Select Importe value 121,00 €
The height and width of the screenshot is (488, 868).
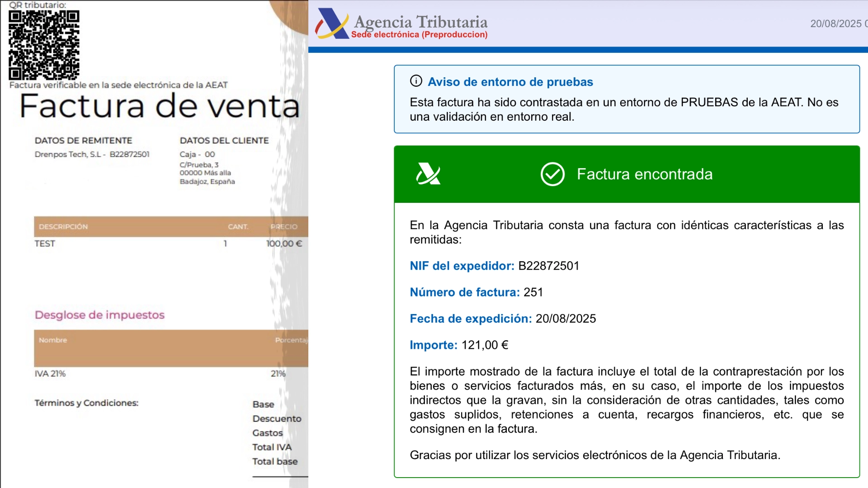(x=485, y=345)
